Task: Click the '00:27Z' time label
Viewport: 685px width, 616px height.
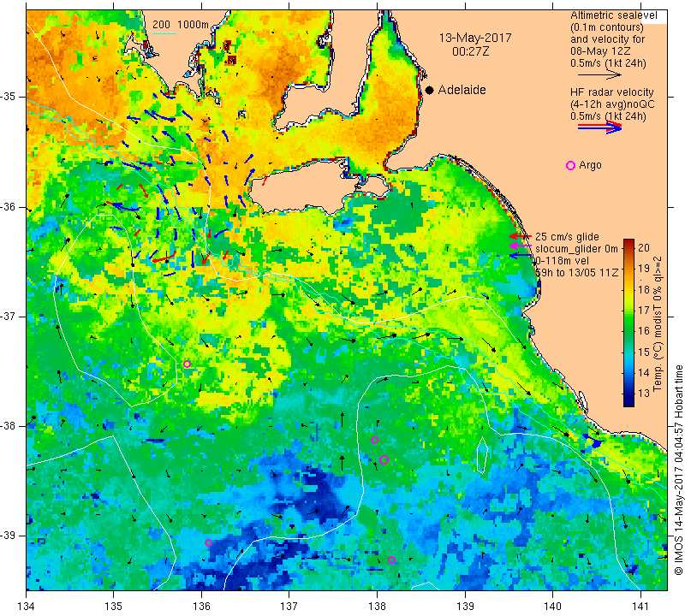Action: 470,52
